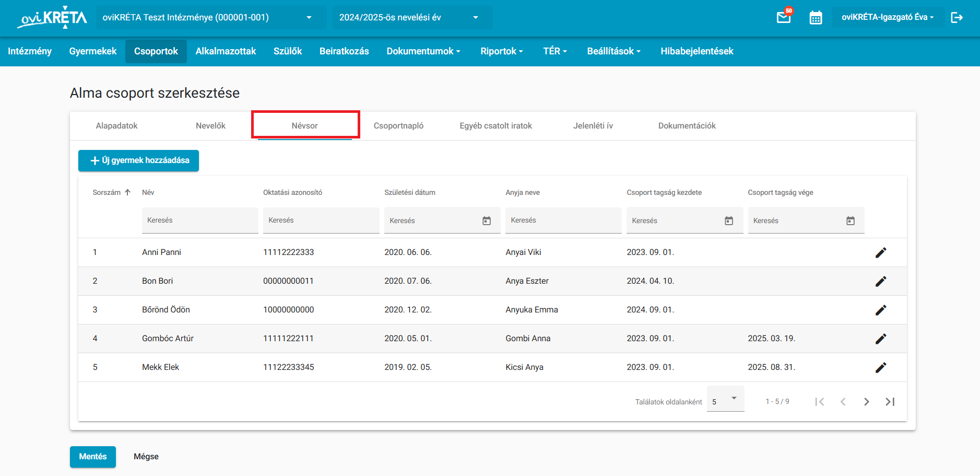Switch to the Alapadatok tab
Viewport: 980px width, 476px height.
pyautogui.click(x=117, y=126)
